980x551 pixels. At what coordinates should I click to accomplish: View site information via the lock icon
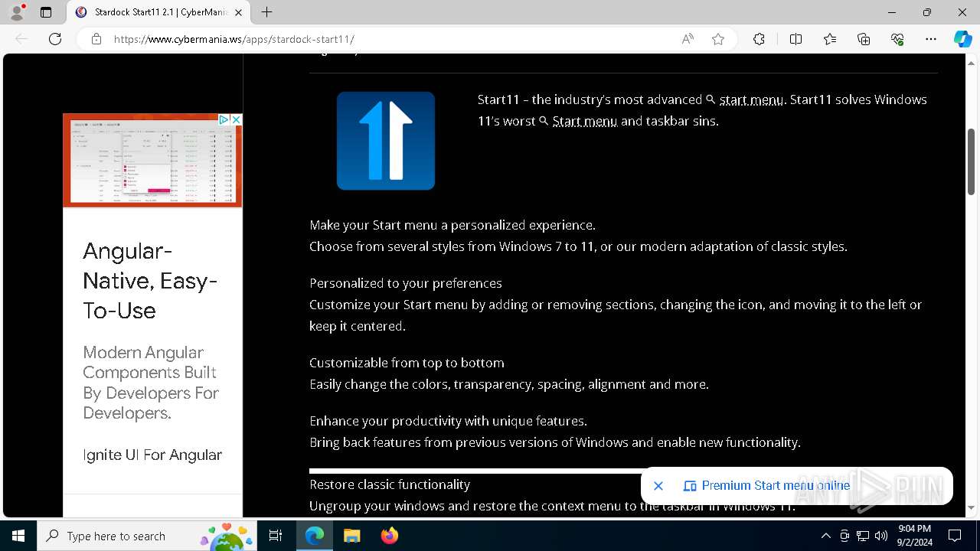click(x=96, y=39)
